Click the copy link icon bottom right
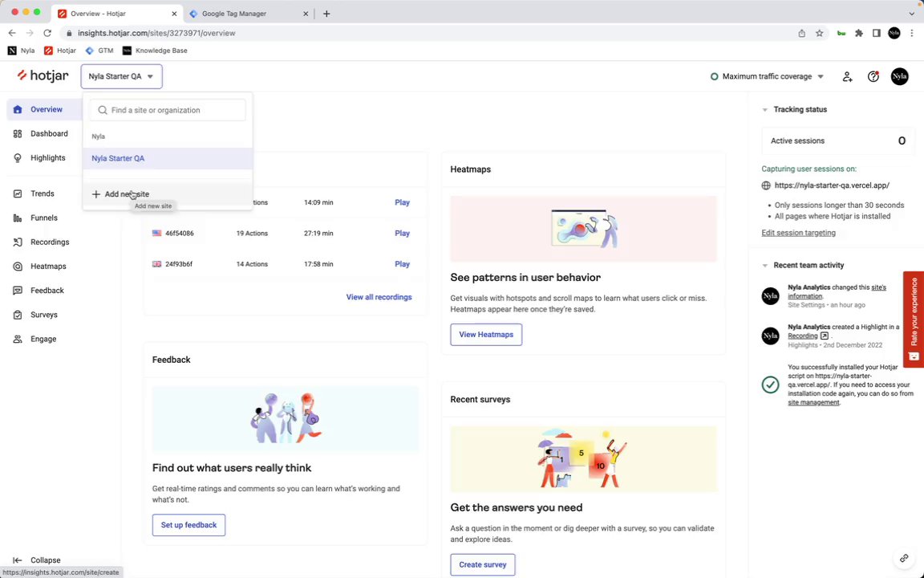 tap(904, 558)
